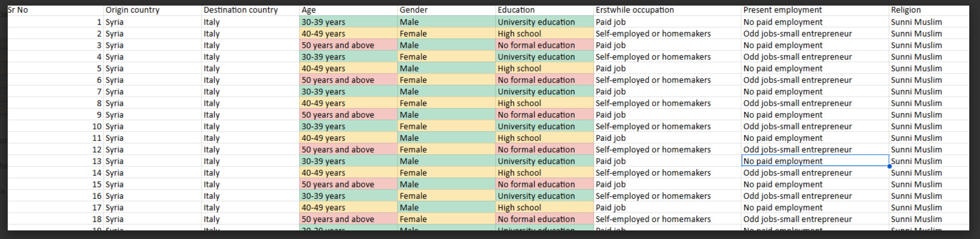Image resolution: width=980 pixels, height=239 pixels.
Task: Select the Religion header cell
Action: 929,10
